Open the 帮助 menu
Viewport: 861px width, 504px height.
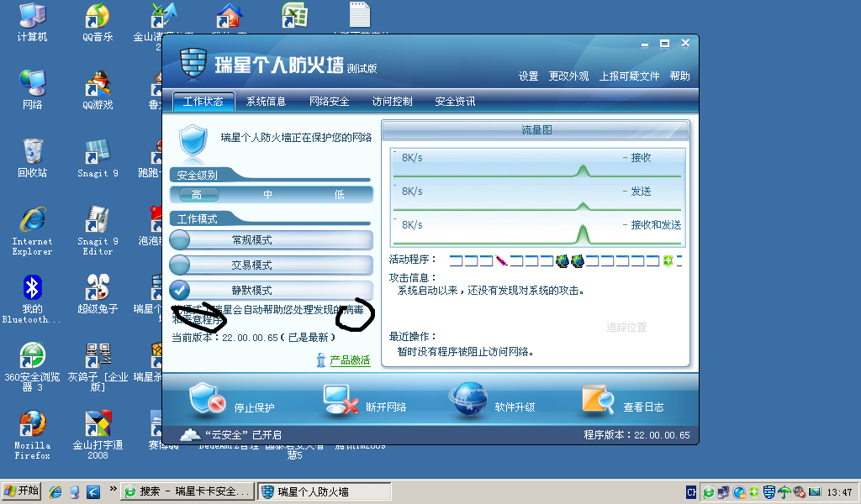(x=679, y=76)
